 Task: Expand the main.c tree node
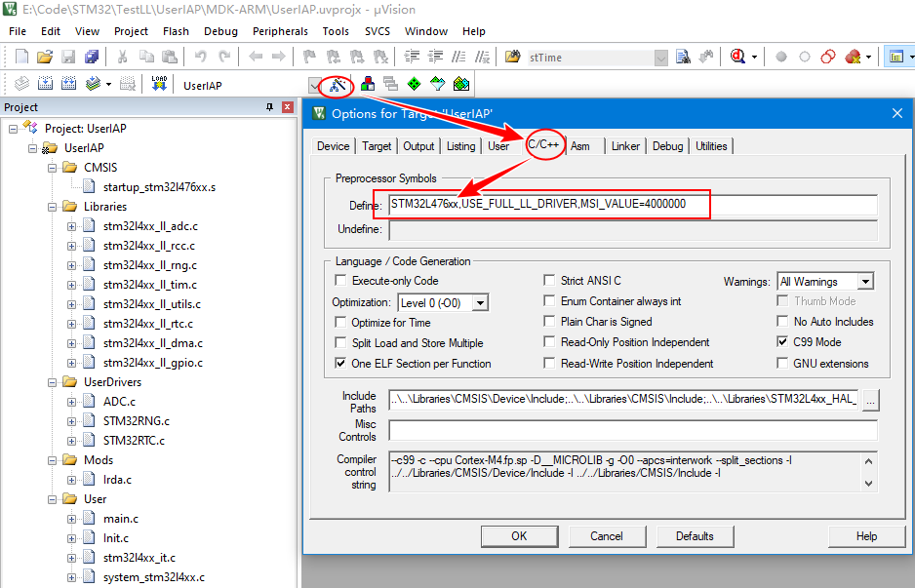[71, 519]
